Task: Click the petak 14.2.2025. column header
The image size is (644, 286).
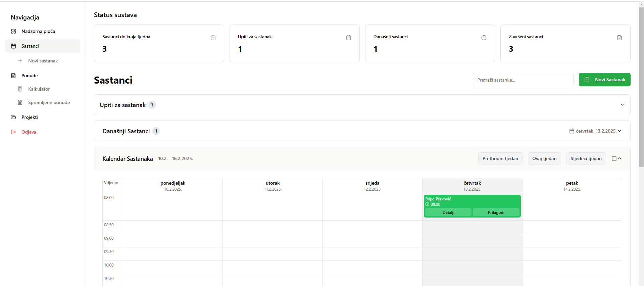Action: click(572, 186)
